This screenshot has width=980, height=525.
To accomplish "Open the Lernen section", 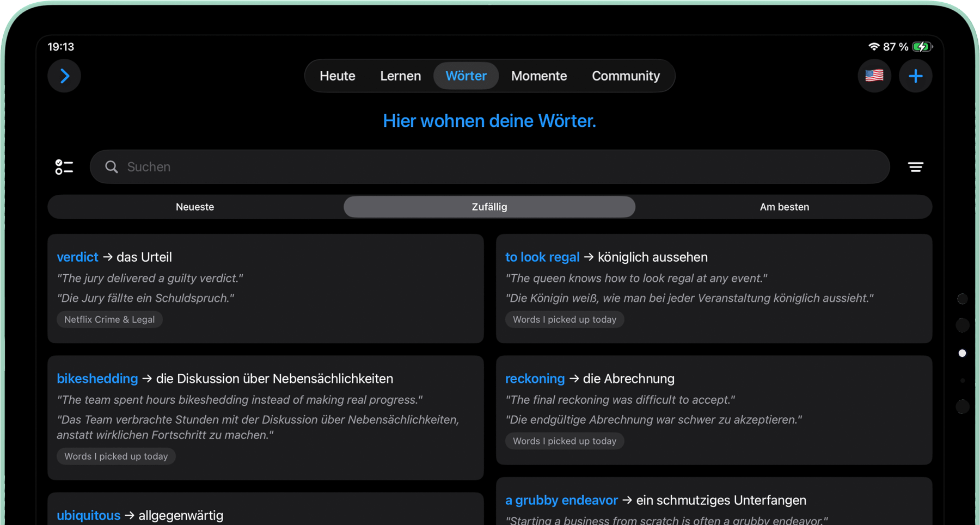I will tap(400, 76).
